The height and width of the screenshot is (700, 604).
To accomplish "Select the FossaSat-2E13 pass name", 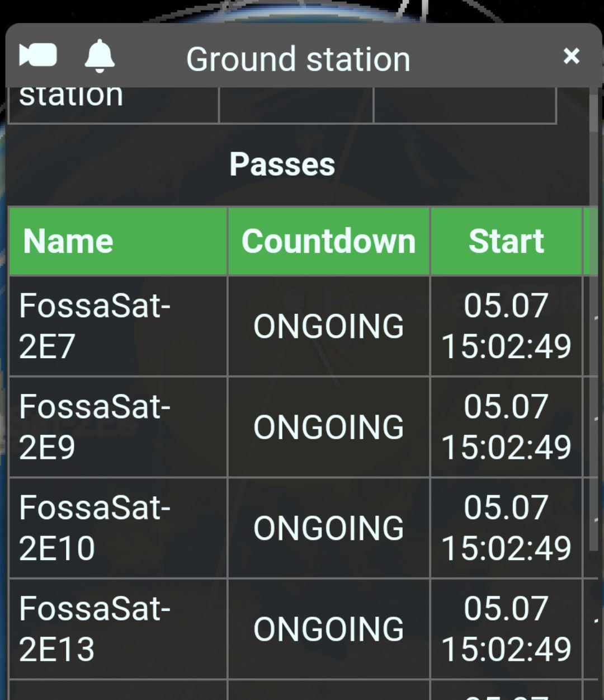I will 94,628.
